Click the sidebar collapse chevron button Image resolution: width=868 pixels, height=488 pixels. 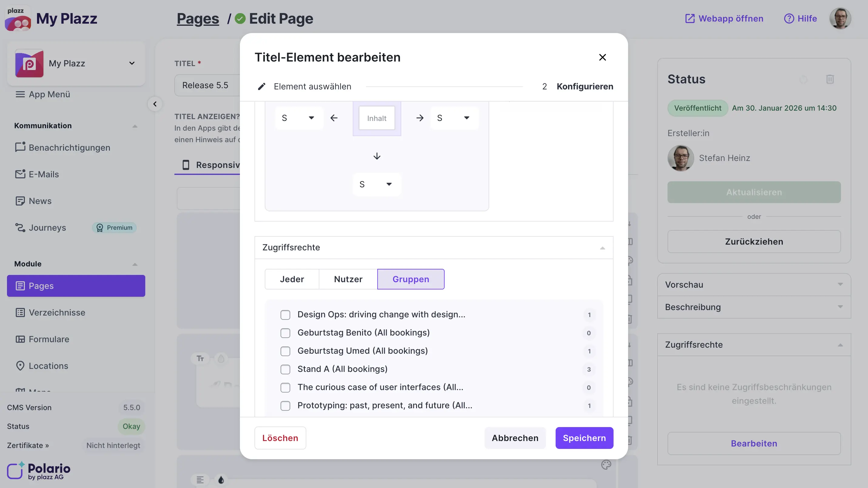[x=155, y=104]
